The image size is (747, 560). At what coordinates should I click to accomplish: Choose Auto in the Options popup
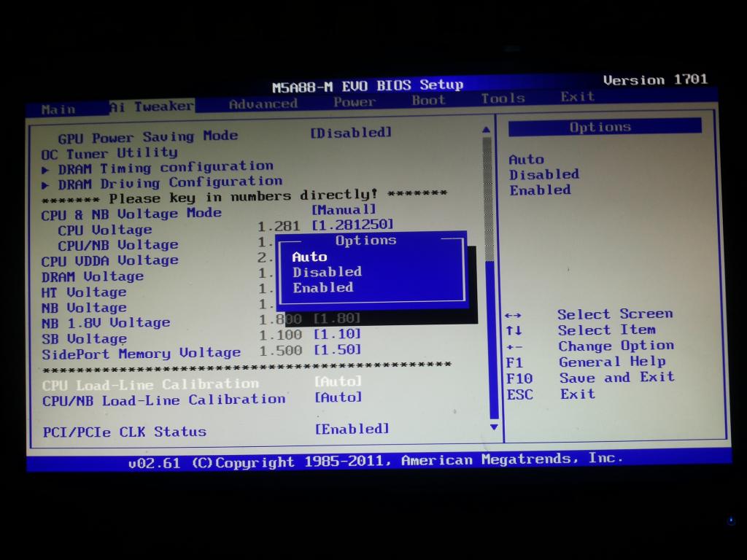point(309,257)
